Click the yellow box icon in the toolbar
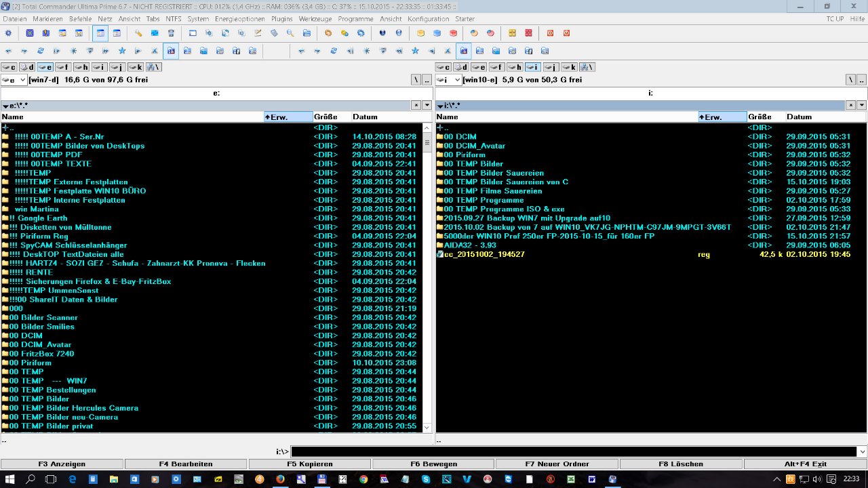This screenshot has height=488, width=868. (x=420, y=33)
